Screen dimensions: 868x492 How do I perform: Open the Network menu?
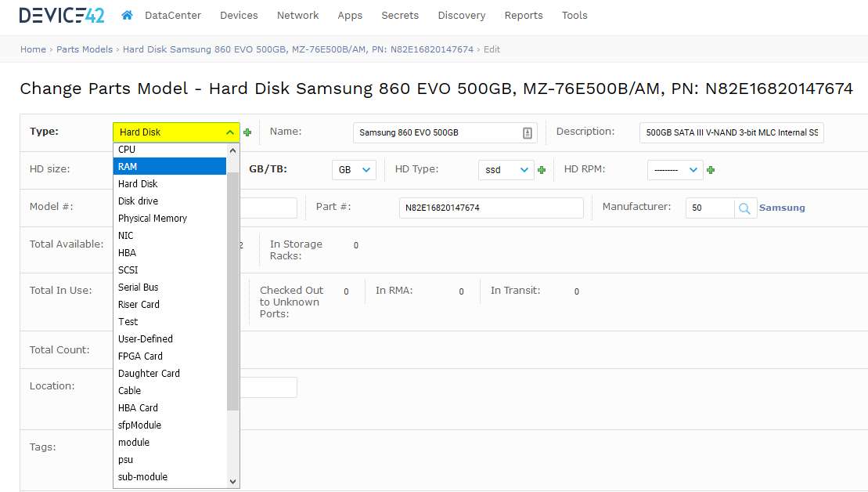pyautogui.click(x=298, y=16)
